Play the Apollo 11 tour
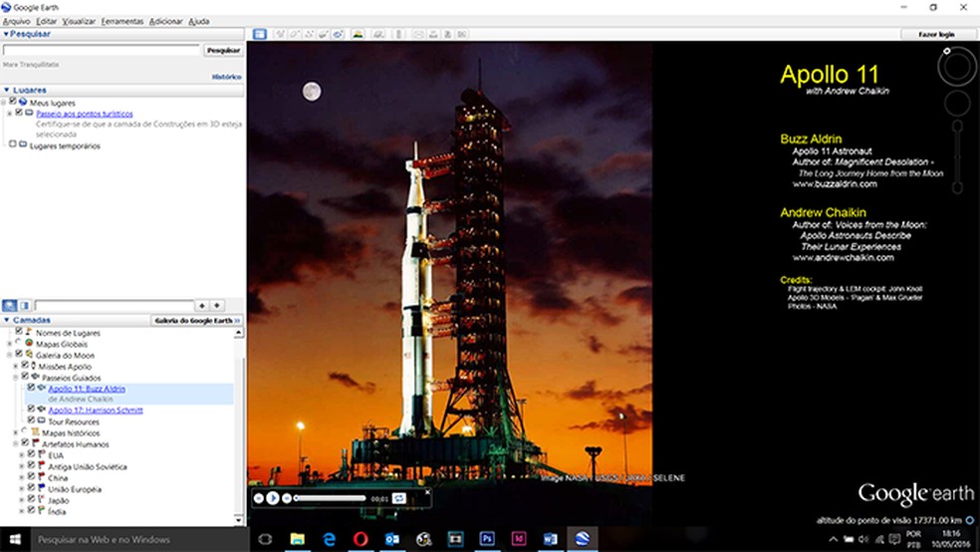Viewport: 980px width, 552px height. click(x=273, y=498)
